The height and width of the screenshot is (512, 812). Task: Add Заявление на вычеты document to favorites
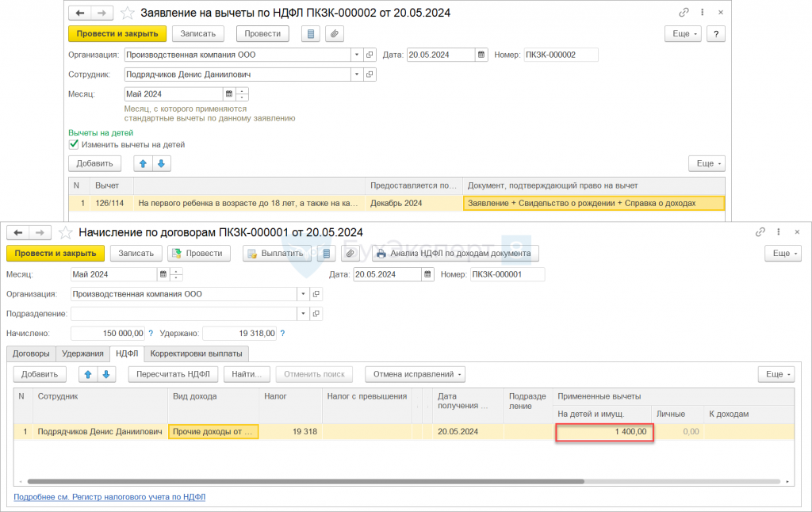point(128,13)
